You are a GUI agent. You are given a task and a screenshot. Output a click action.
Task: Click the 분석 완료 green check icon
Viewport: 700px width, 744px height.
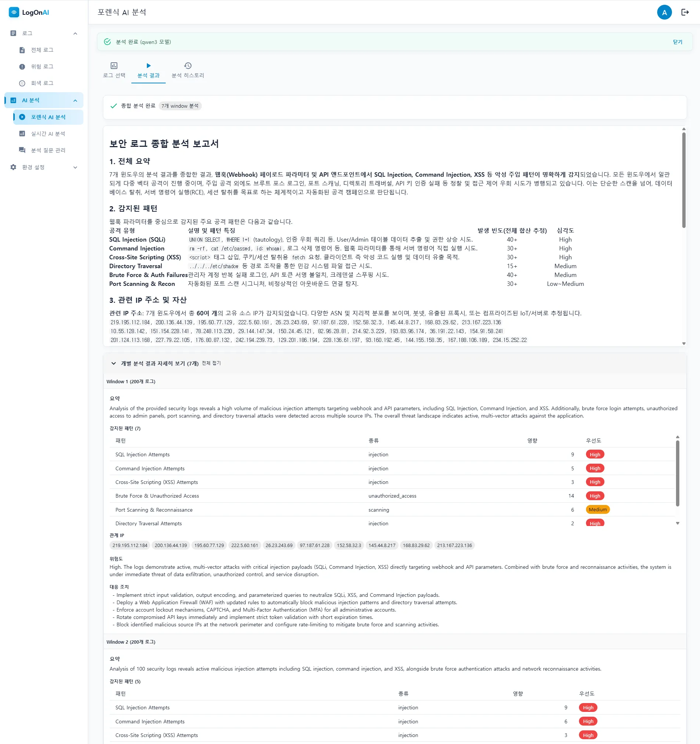point(107,42)
